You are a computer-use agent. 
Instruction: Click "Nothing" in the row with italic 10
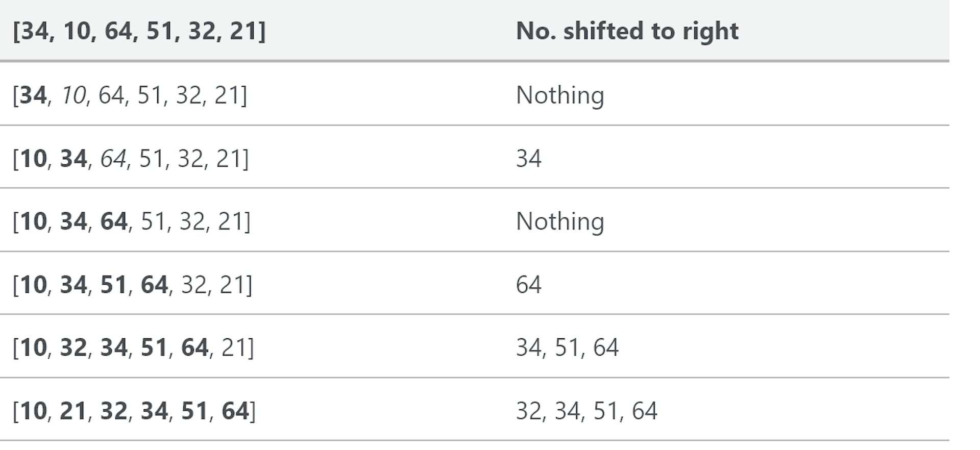560,95
